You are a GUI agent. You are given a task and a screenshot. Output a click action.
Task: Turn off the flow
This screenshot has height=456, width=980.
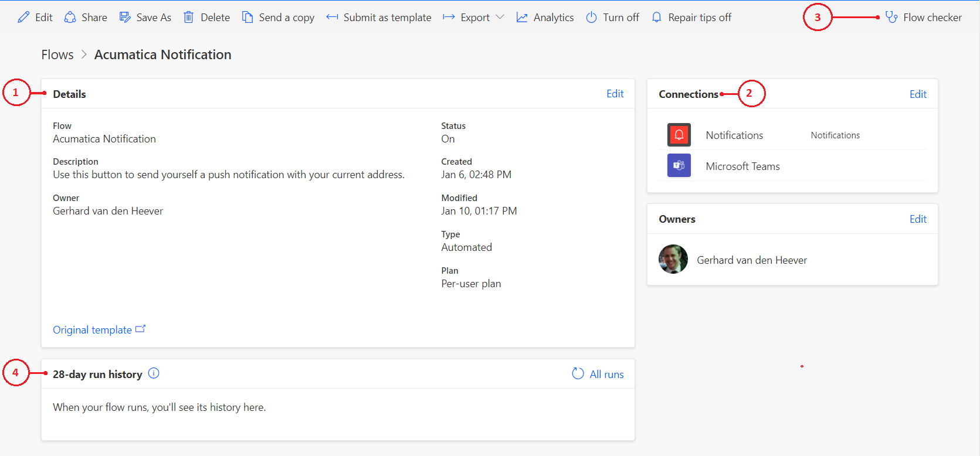[x=612, y=18]
